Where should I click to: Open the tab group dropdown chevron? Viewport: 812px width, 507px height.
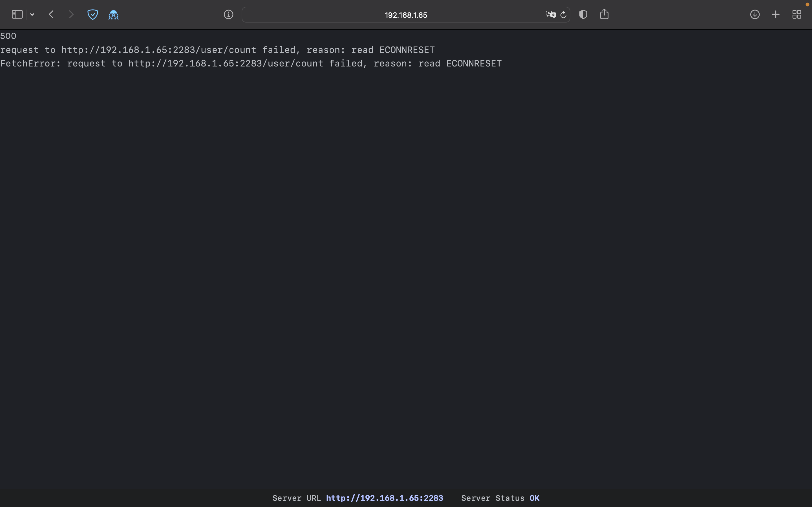[32, 14]
